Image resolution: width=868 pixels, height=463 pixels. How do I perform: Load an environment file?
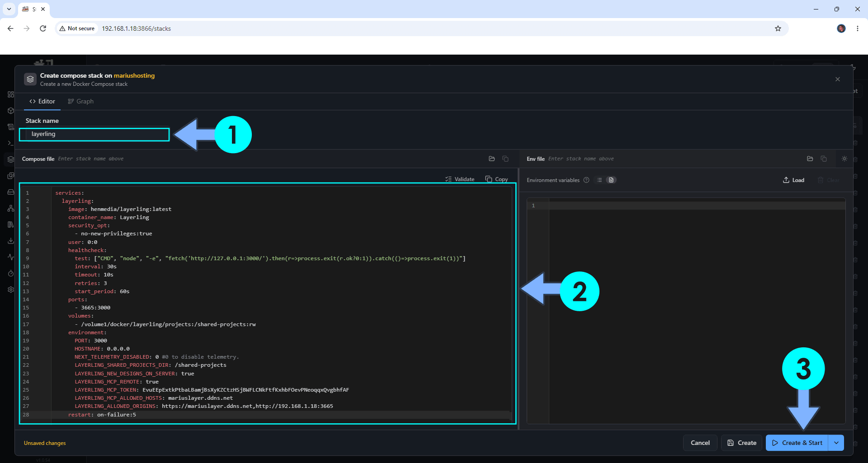793,180
